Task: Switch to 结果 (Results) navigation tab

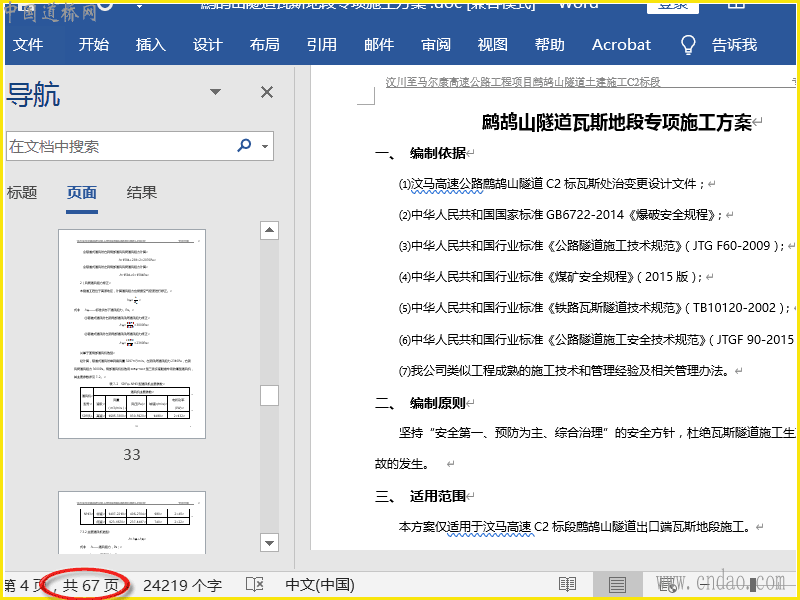Action: tap(142, 193)
